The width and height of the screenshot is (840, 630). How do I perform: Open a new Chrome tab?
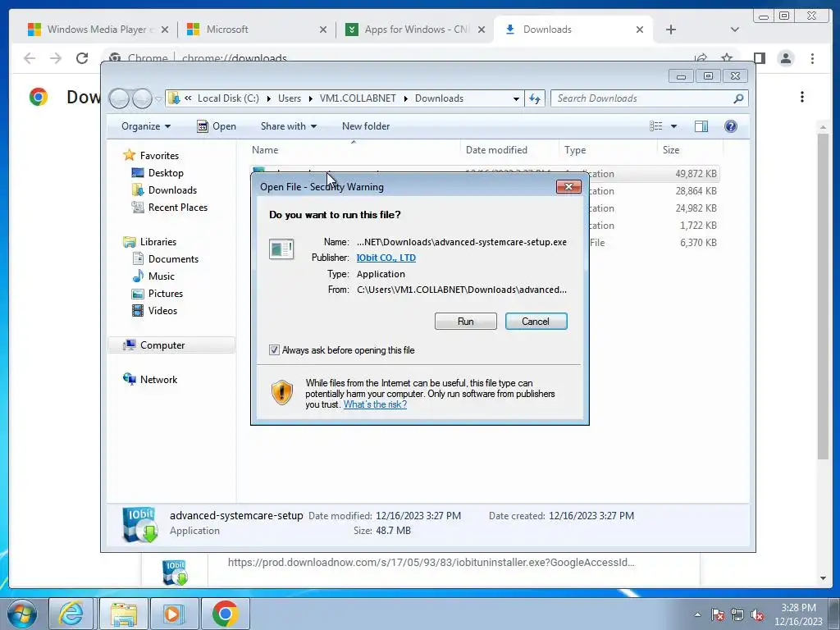[x=671, y=30]
